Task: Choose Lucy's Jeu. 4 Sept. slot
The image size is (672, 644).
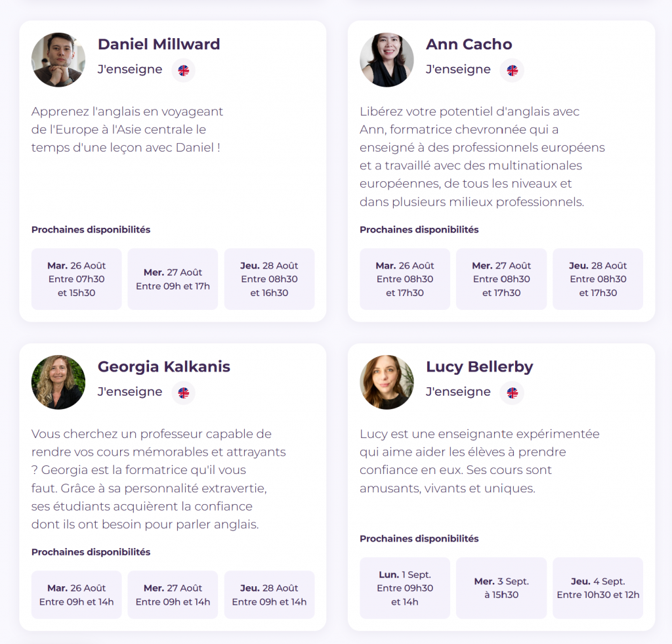Action: point(597,588)
